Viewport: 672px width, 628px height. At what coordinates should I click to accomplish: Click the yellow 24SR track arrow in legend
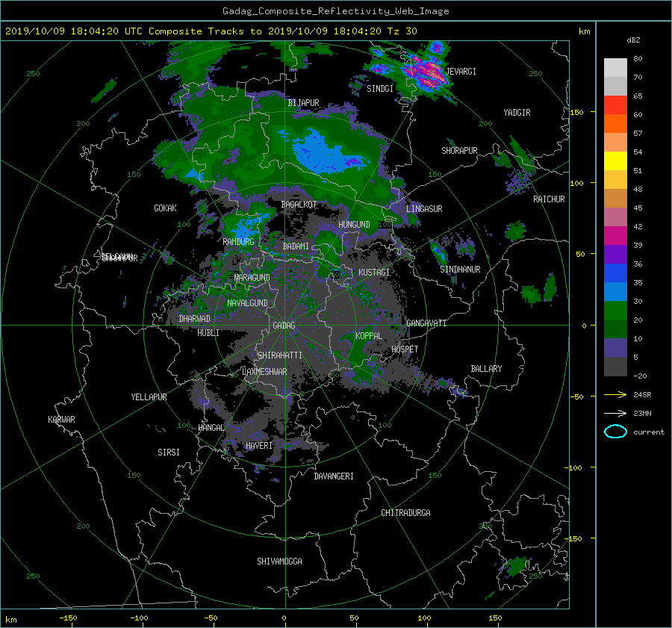coord(615,394)
